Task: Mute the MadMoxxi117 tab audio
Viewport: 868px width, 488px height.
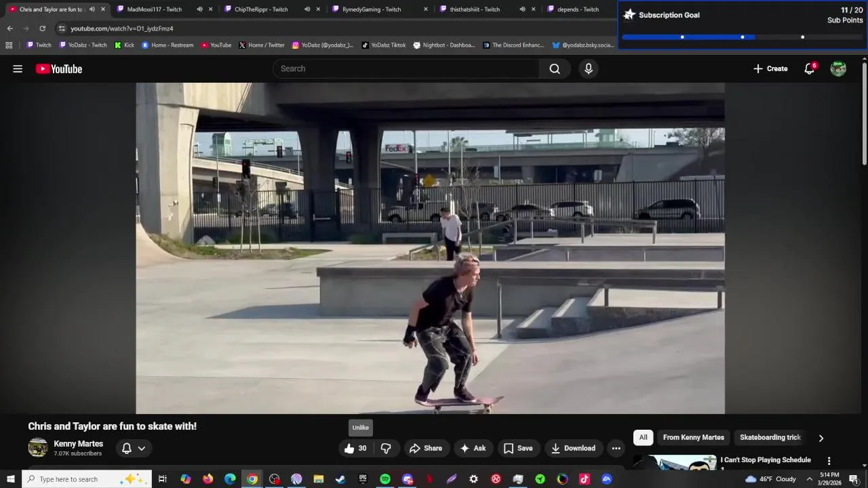Action: pyautogui.click(x=199, y=9)
